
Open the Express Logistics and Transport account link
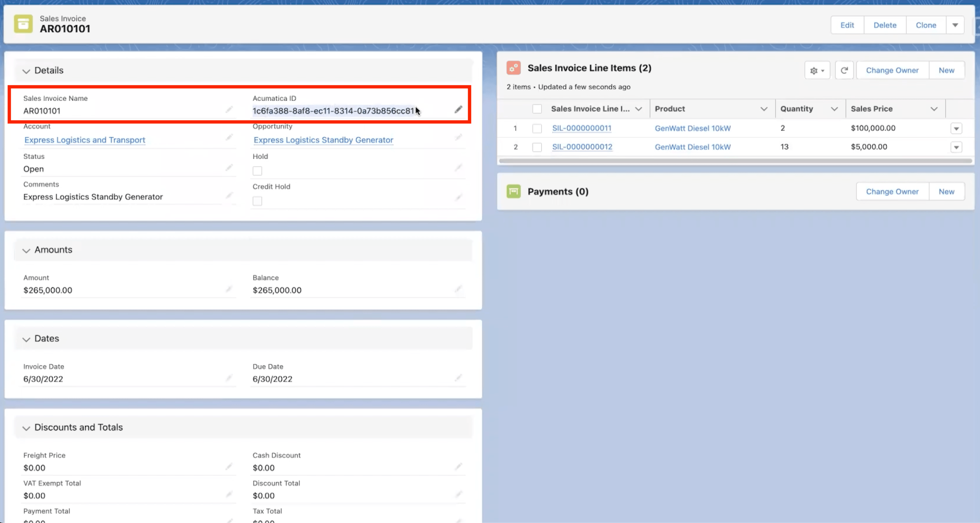point(84,140)
